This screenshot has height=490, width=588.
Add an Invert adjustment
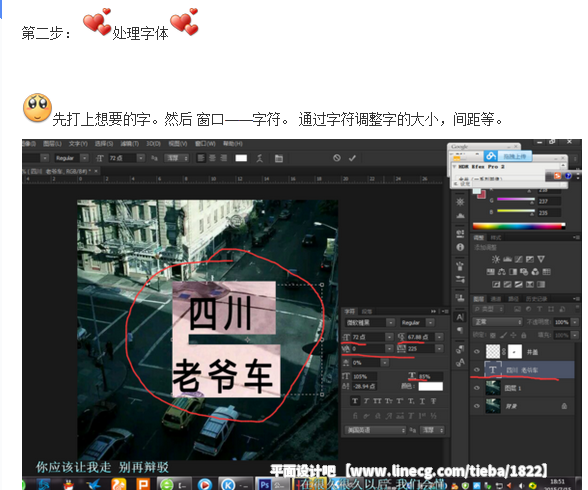[x=496, y=285]
